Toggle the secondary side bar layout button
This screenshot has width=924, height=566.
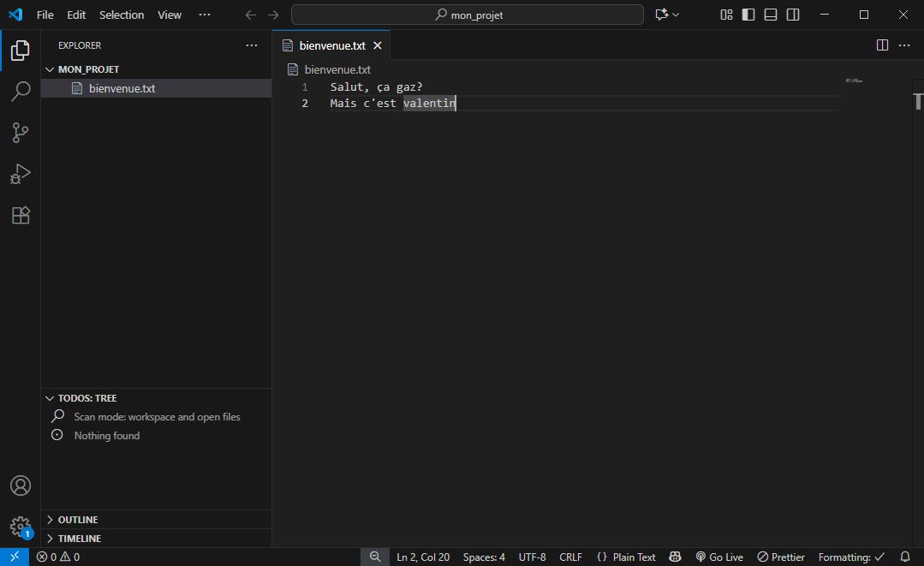(793, 15)
